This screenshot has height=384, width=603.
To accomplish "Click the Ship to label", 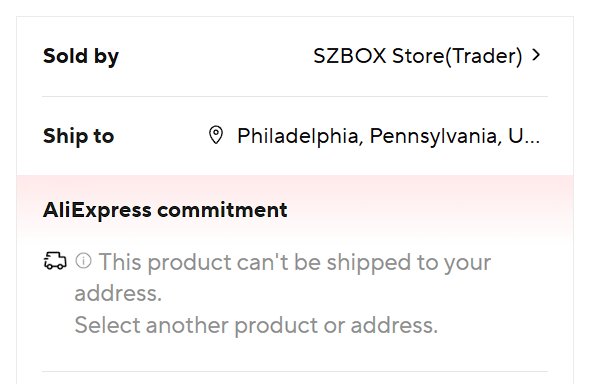I will click(78, 136).
